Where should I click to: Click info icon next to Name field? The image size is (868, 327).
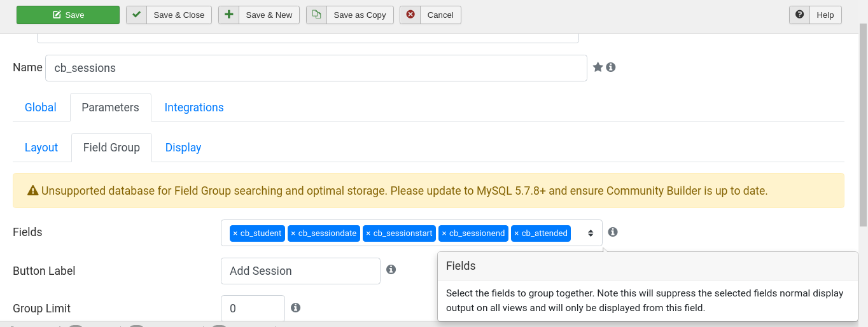(611, 67)
